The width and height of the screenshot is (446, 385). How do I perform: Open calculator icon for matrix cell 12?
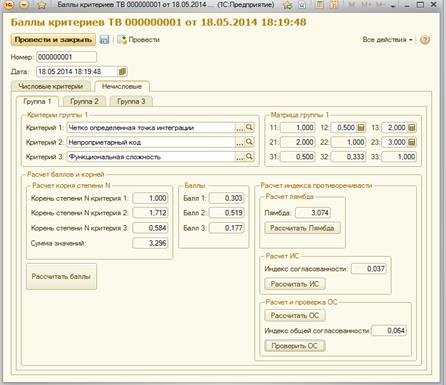[361, 127]
